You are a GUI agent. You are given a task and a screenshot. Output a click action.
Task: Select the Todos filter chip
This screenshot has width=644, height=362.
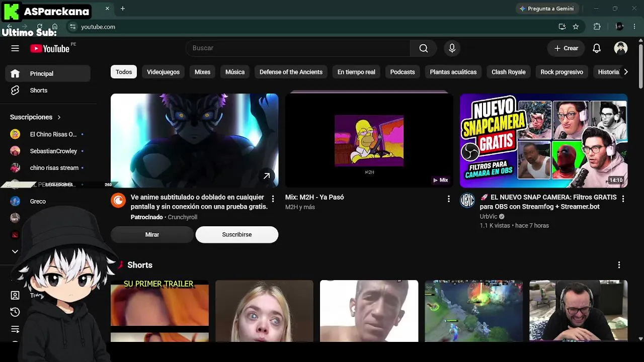(x=124, y=72)
